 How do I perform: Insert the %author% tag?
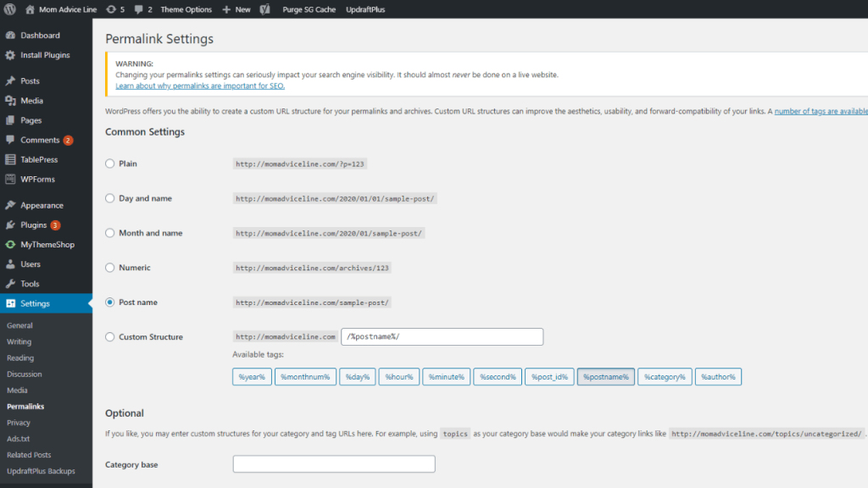pyautogui.click(x=719, y=377)
